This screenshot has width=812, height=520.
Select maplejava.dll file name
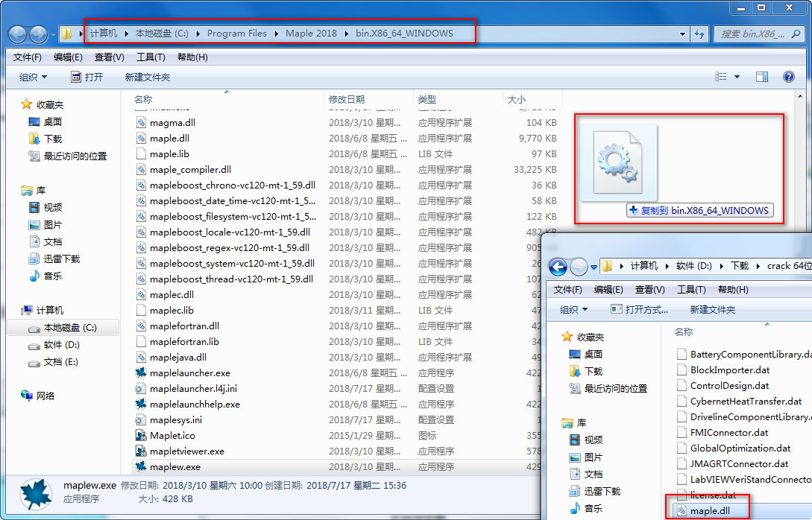click(178, 357)
